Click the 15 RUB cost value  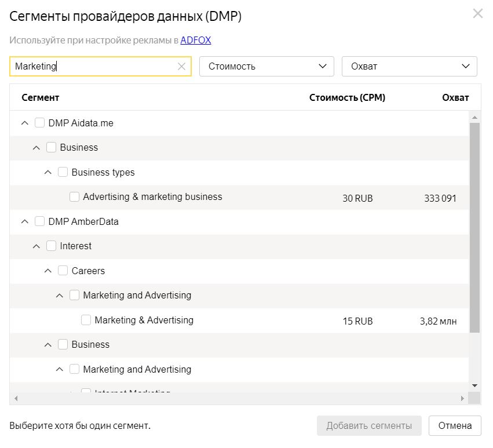[x=357, y=321]
